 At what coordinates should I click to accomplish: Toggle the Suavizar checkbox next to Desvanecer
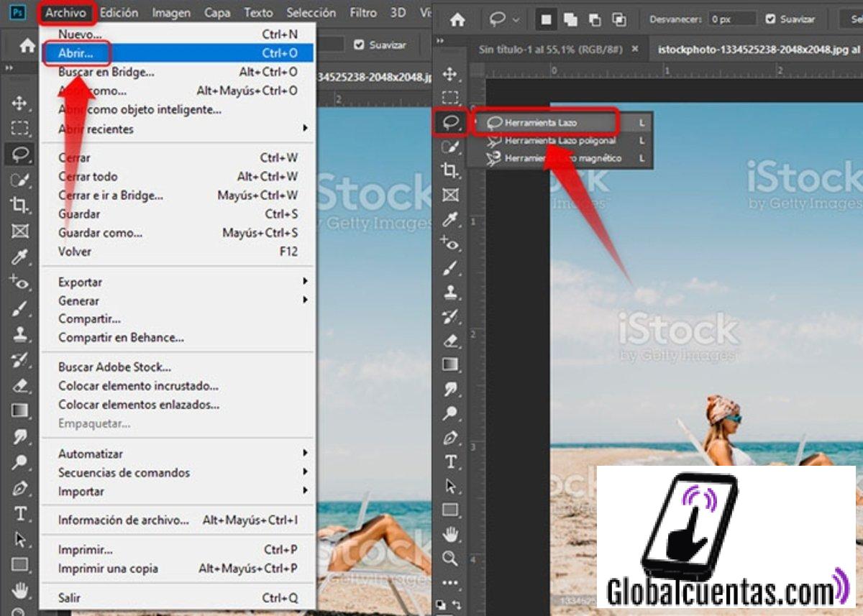coord(771,19)
